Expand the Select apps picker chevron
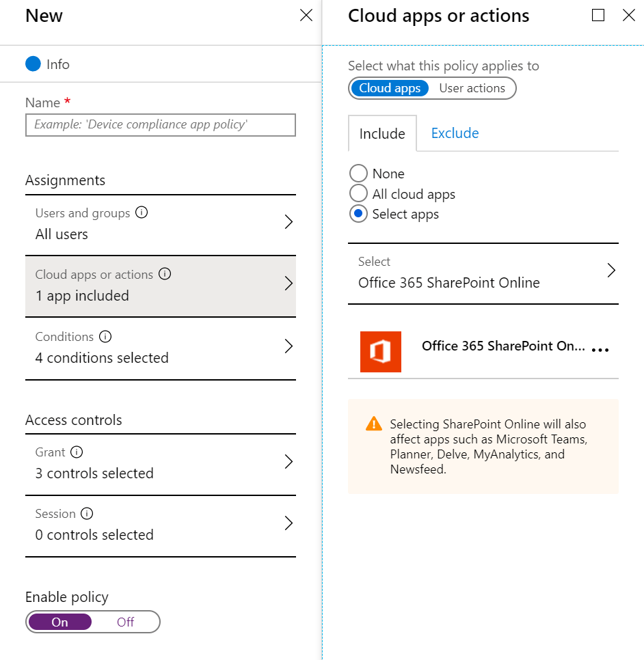Viewport: 644px width, 660px height. pyautogui.click(x=611, y=271)
